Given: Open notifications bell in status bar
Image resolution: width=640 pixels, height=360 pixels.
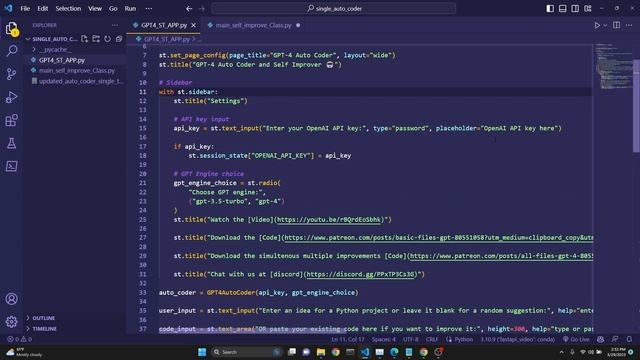Looking at the screenshot, I should pos(629,339).
